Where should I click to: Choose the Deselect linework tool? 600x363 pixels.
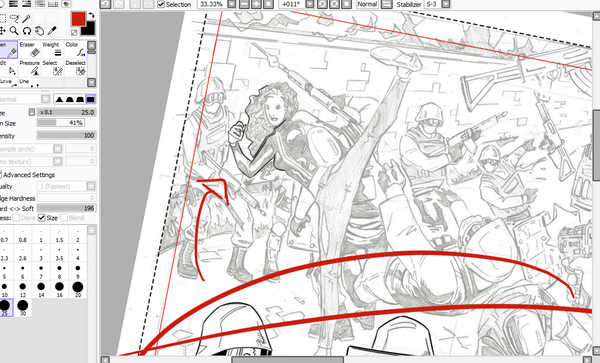click(x=75, y=68)
